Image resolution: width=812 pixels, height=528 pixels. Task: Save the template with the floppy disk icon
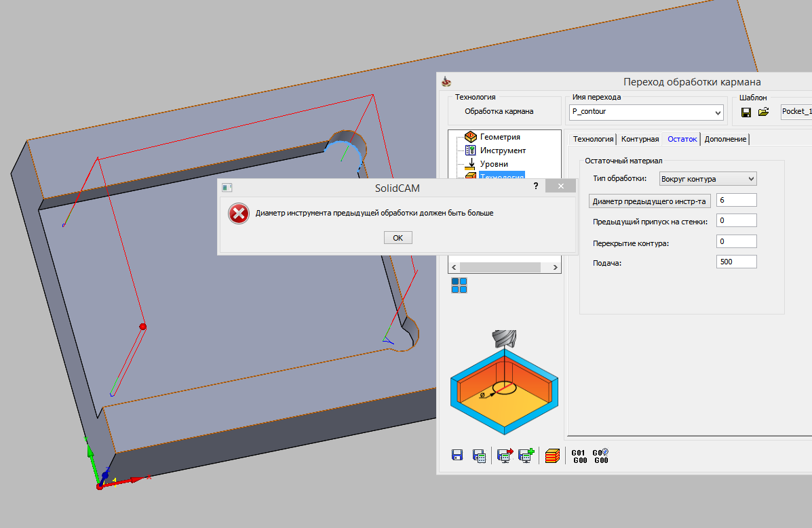[746, 112]
